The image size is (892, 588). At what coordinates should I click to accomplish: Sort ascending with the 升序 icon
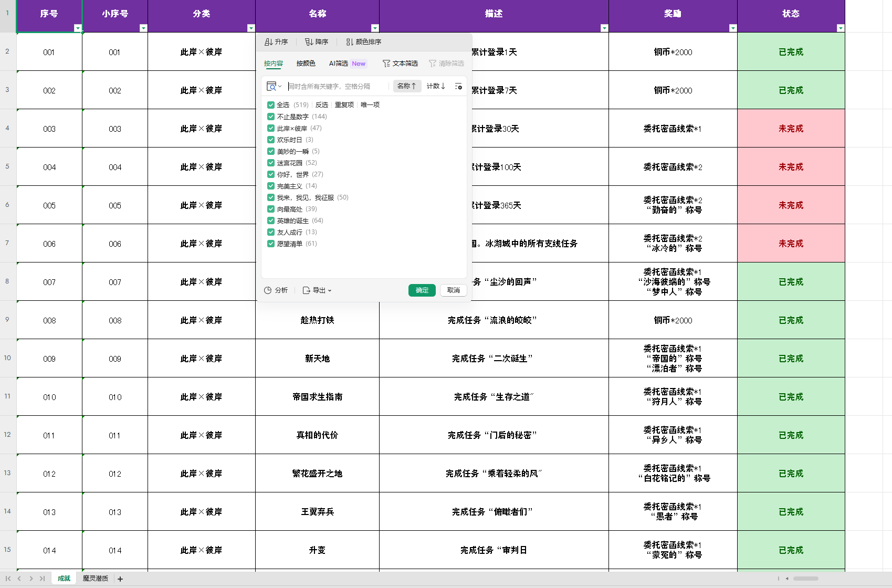point(269,42)
